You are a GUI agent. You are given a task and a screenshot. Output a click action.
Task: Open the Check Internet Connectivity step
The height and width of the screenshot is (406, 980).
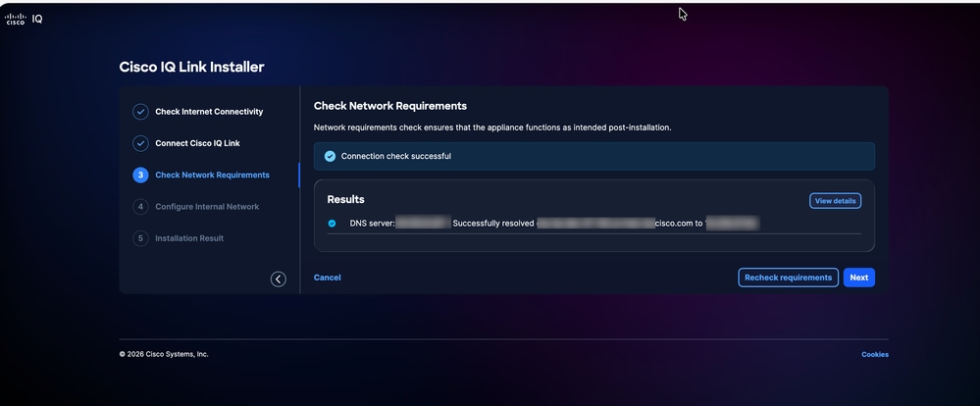click(209, 112)
